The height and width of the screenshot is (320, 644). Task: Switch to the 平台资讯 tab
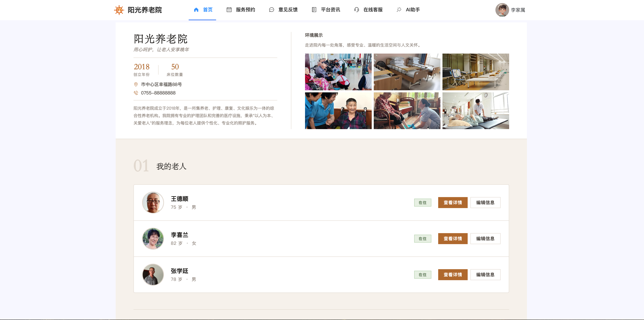click(326, 10)
